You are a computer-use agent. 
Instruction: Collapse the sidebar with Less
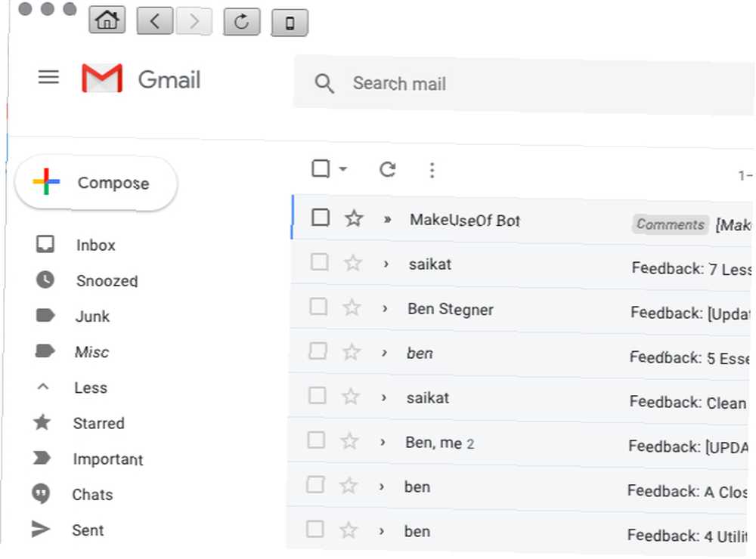[73, 388]
